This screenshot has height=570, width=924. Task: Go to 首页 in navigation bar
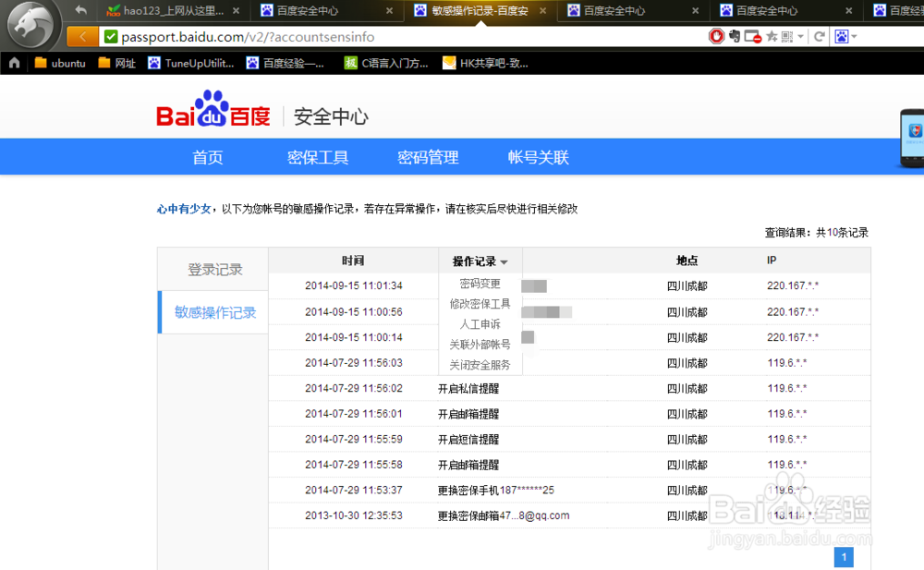(207, 157)
